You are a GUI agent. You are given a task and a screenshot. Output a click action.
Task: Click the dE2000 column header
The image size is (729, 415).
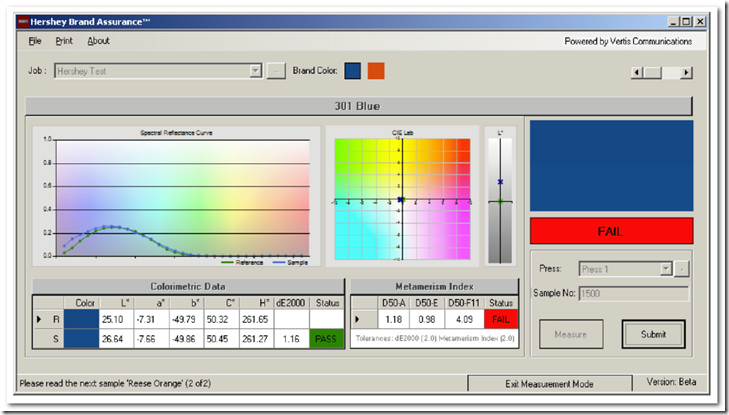click(292, 303)
